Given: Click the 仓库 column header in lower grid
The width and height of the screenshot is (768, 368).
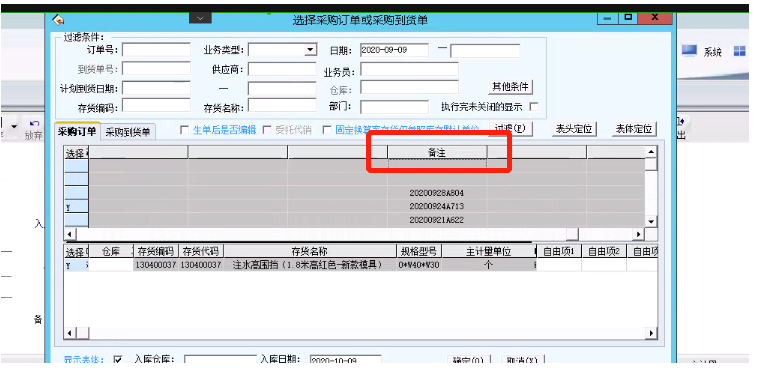Looking at the screenshot, I should point(111,252).
